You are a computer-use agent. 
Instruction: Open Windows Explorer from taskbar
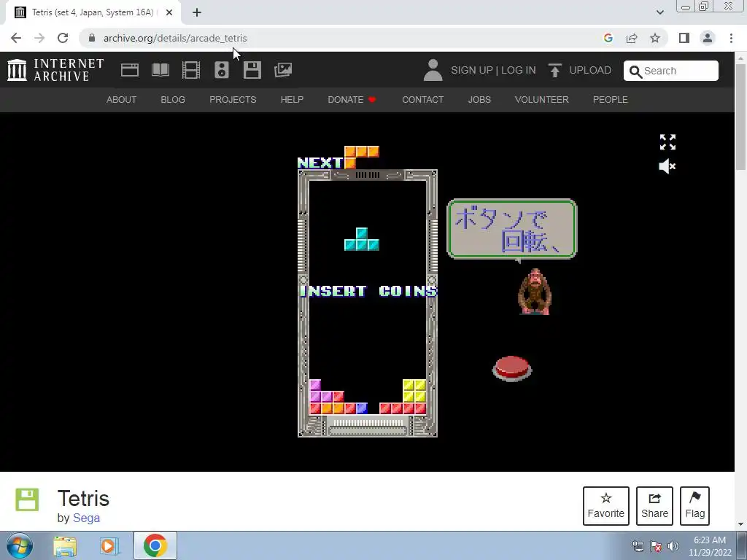[65, 545]
